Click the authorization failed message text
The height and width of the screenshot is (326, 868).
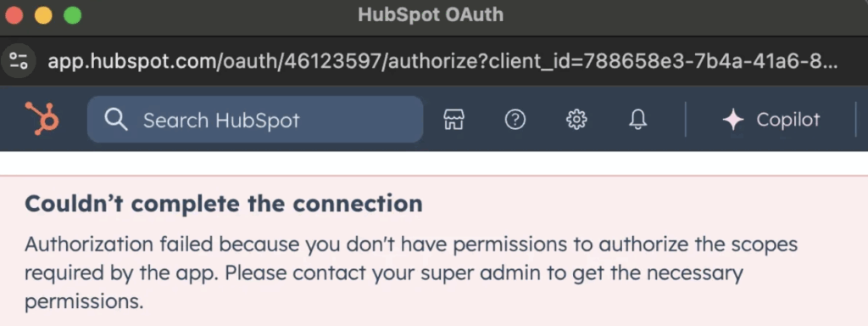[x=411, y=273]
